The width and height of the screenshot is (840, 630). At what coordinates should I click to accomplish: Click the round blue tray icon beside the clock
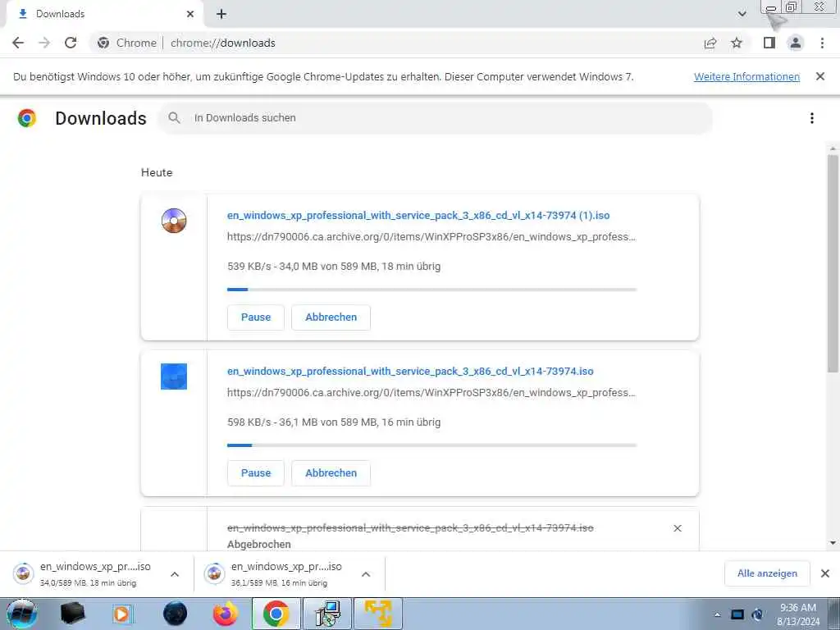[757, 614]
